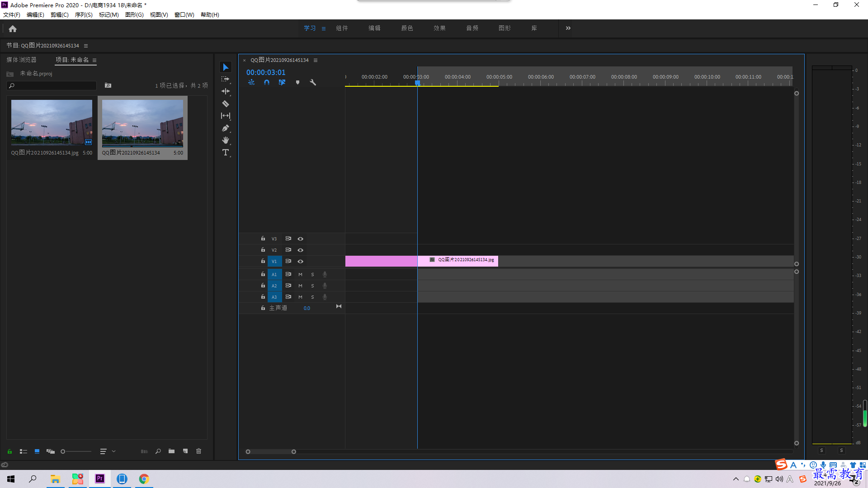Image resolution: width=868 pixels, height=488 pixels.
Task: Switch project panel to freeform view
Action: click(51, 451)
